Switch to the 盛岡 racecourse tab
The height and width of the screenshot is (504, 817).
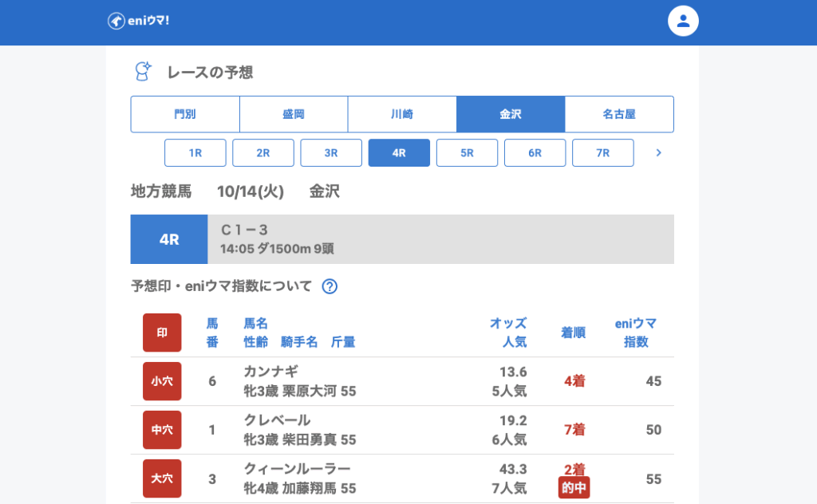pyautogui.click(x=294, y=114)
